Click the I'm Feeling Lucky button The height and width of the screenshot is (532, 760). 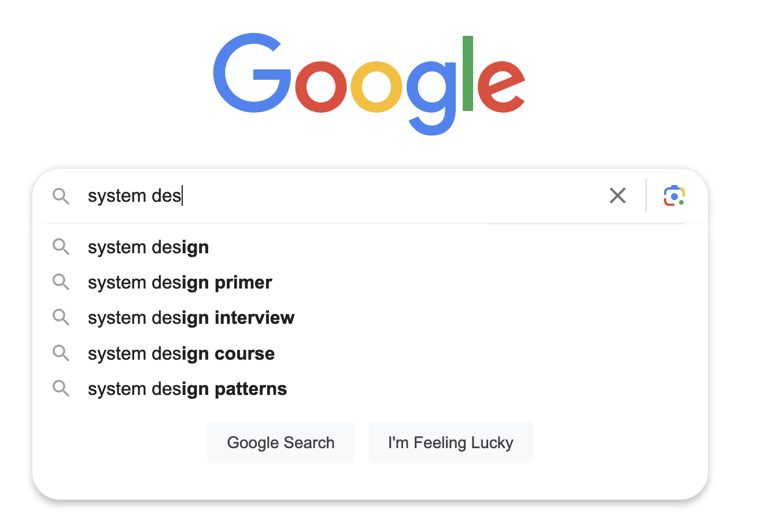[451, 442]
